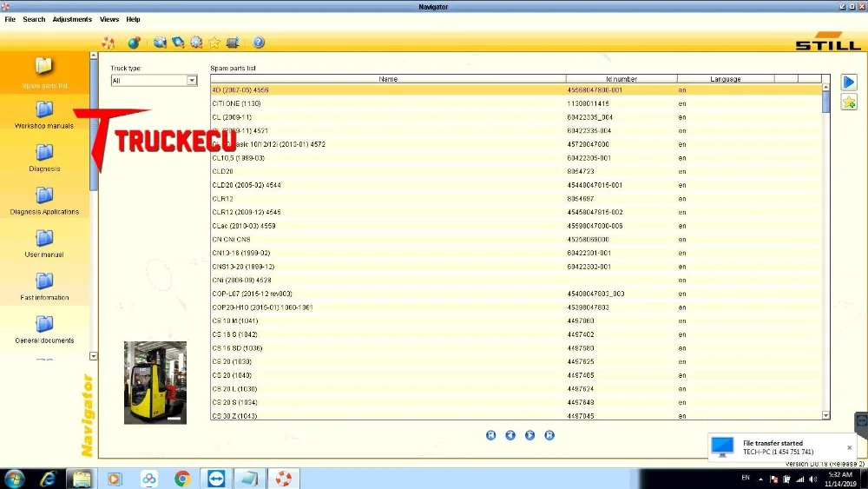The width and height of the screenshot is (868, 489).
Task: Open the Help menu
Action: coord(133,19)
